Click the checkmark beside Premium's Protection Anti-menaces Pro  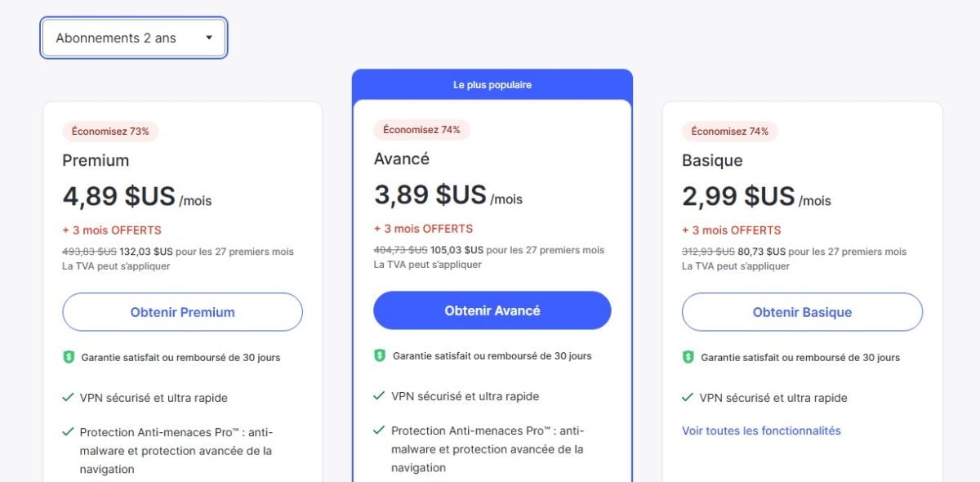coord(69,432)
